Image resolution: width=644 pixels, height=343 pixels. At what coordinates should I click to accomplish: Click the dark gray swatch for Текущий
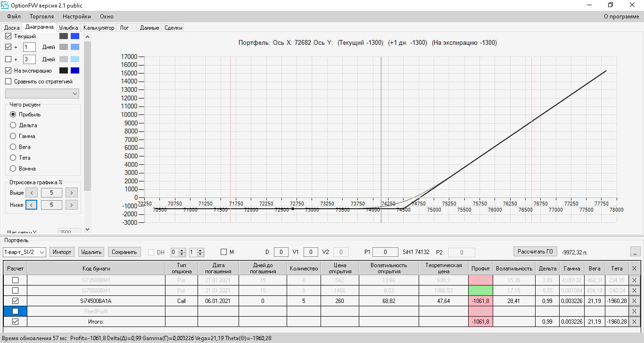[64, 36]
